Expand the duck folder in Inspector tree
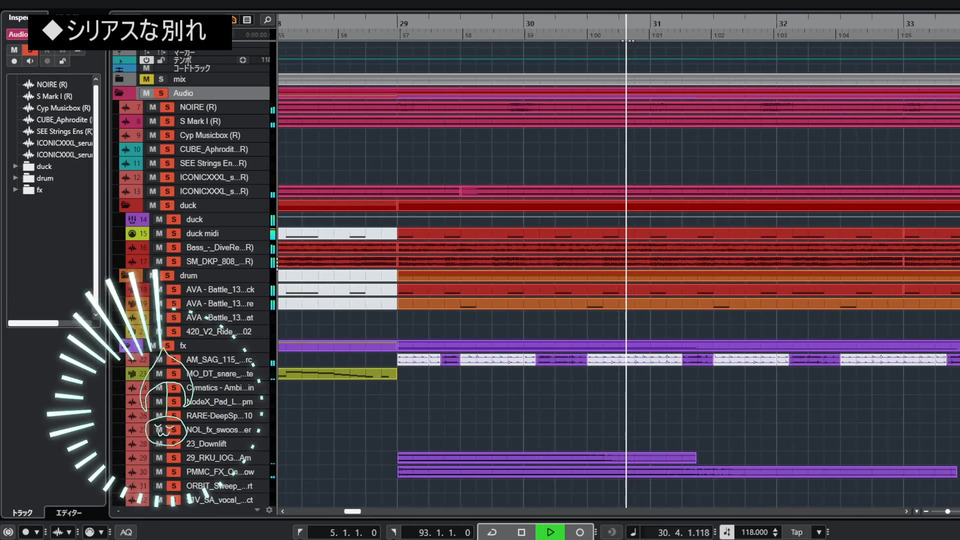 [16, 166]
